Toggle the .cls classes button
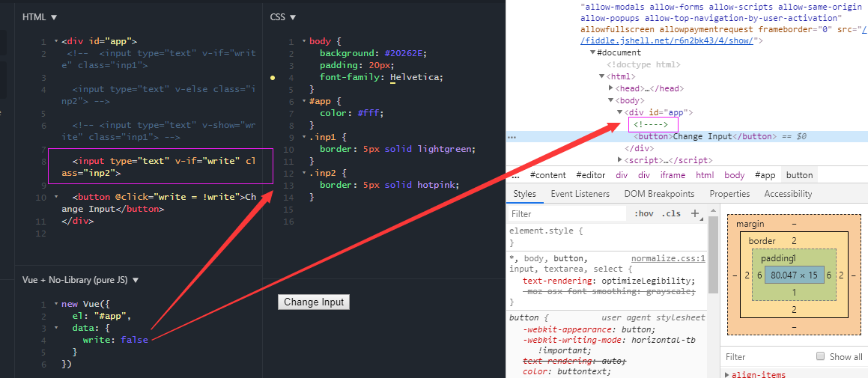The height and width of the screenshot is (378, 868). click(671, 213)
